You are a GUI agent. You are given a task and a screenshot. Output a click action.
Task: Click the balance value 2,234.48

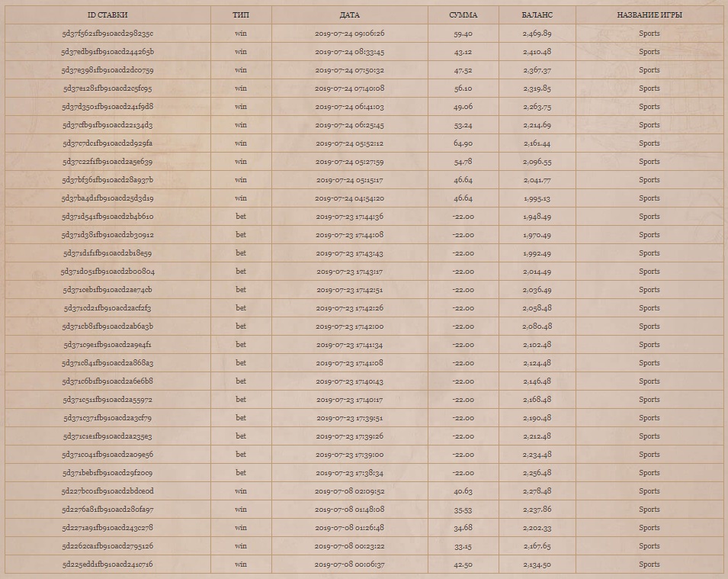(x=537, y=455)
